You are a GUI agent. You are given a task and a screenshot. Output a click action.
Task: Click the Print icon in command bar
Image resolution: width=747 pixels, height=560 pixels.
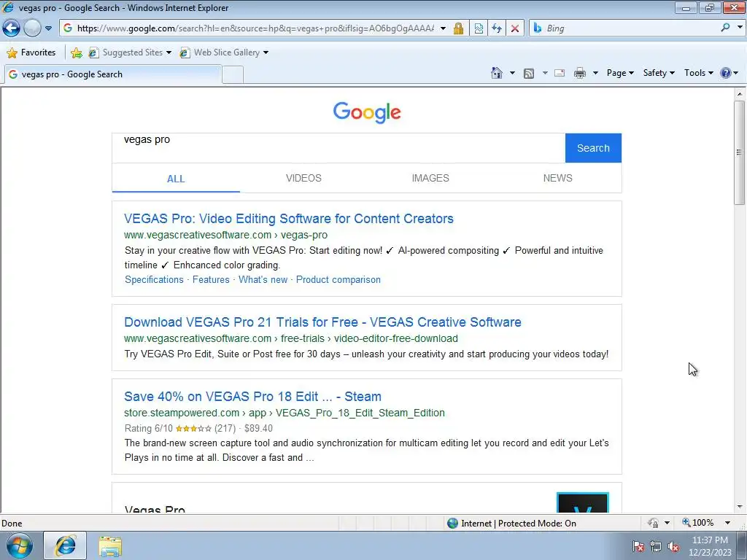[579, 73]
